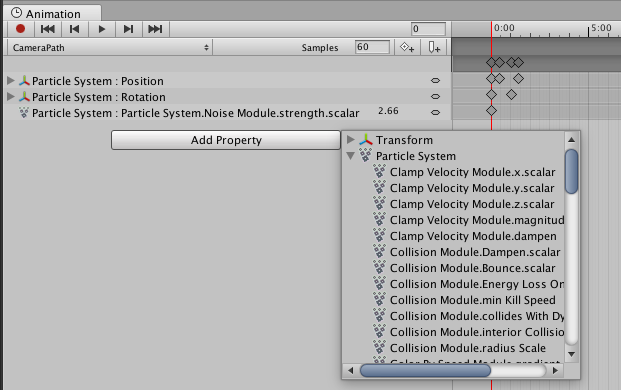The image size is (621, 390).
Task: Go to previous keyframe
Action: coord(74,29)
